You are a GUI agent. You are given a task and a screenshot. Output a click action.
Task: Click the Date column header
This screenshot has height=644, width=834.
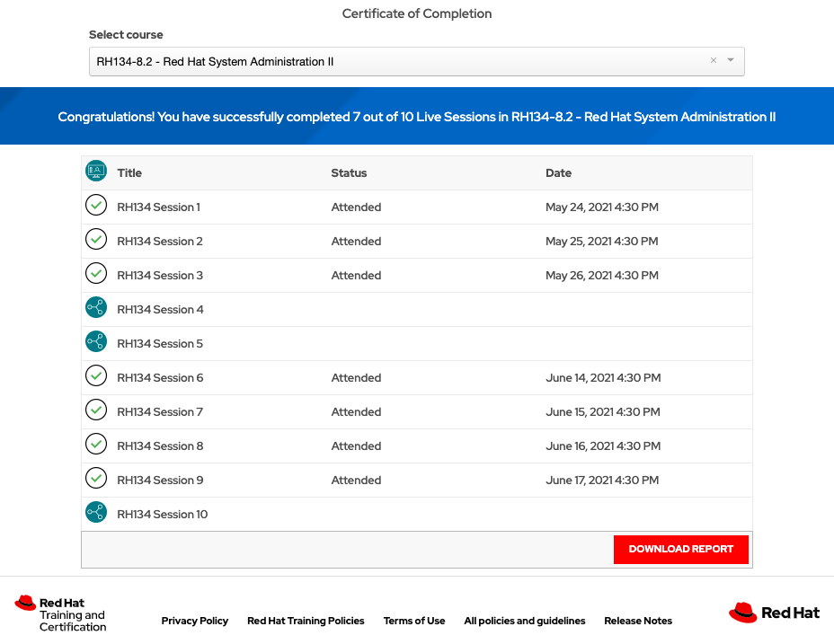558,172
